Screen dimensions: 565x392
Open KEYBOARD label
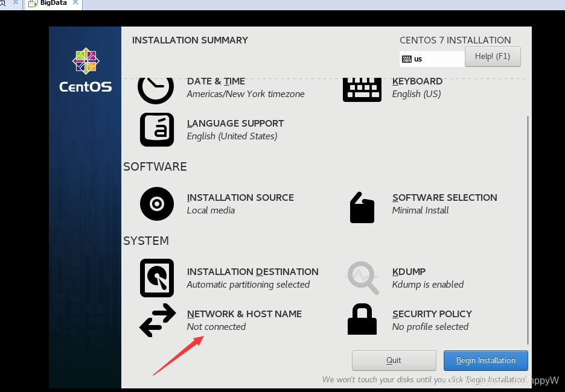coord(417,81)
